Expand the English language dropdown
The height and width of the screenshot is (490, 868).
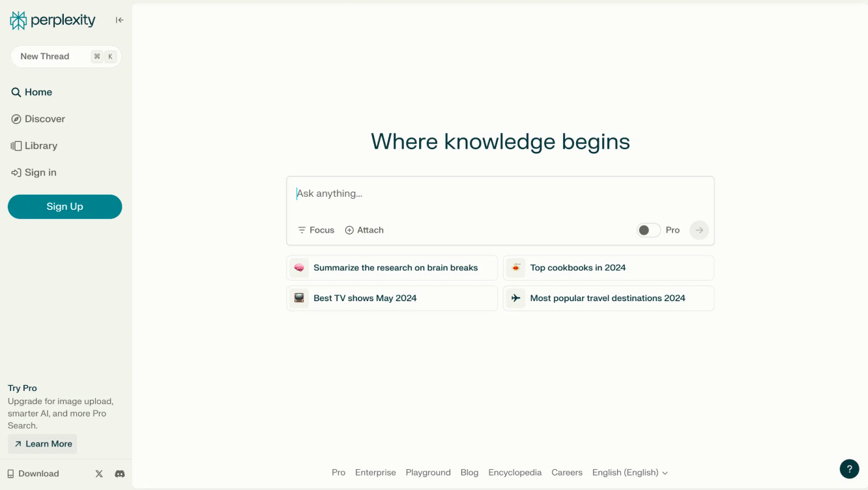point(629,472)
